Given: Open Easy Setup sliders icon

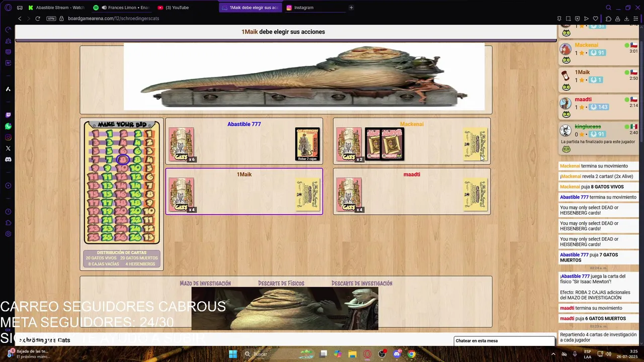Looking at the screenshot, I should (636, 19).
